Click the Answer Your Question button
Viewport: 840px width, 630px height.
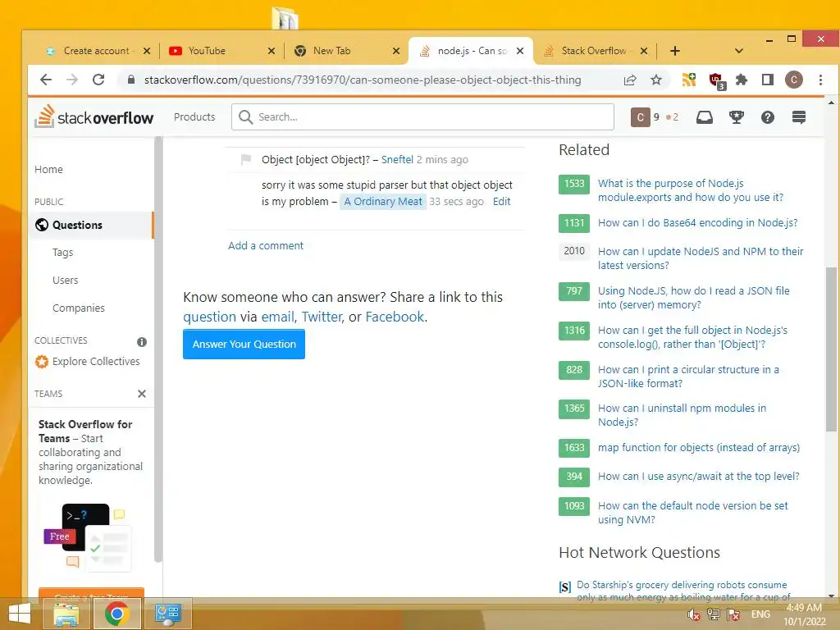pos(244,344)
